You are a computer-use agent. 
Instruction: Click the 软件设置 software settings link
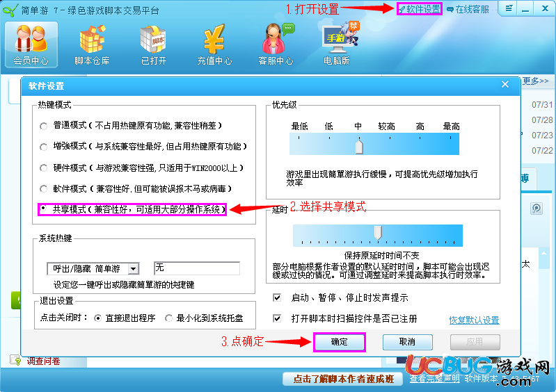point(420,9)
